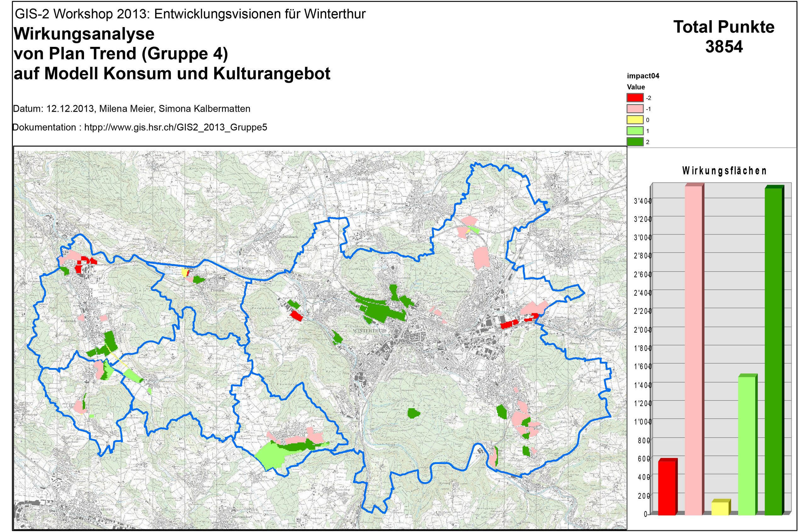Click the red -2 legend swatch
This screenshot has width=806, height=532.
(x=635, y=98)
